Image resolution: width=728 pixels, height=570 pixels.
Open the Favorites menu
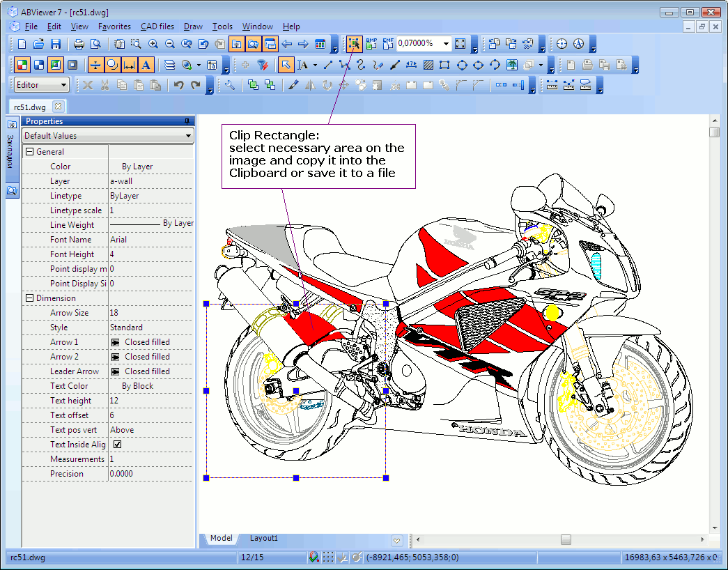(x=114, y=26)
